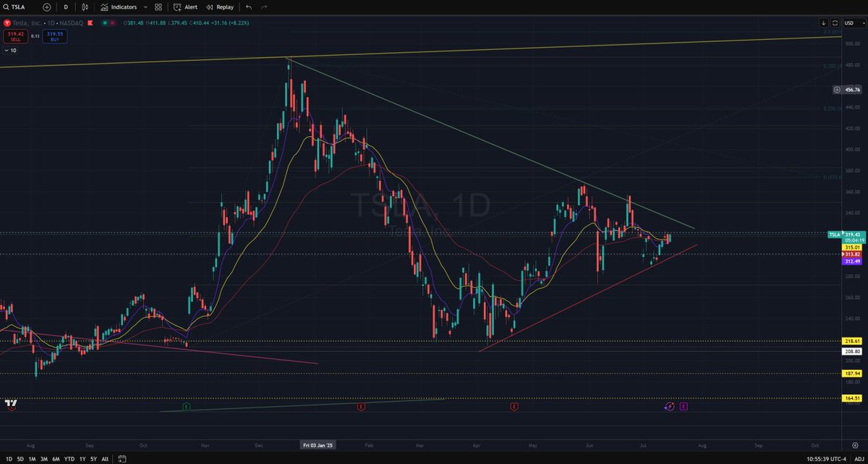Image resolution: width=868 pixels, height=464 pixels.
Task: Set date range to 5Y
Action: [94, 459]
